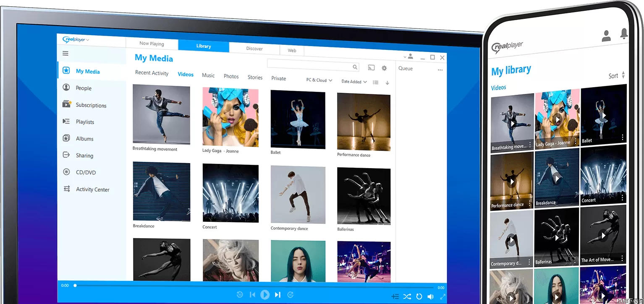Open Subscriptions in the sidebar
The image size is (644, 304).
91,105
